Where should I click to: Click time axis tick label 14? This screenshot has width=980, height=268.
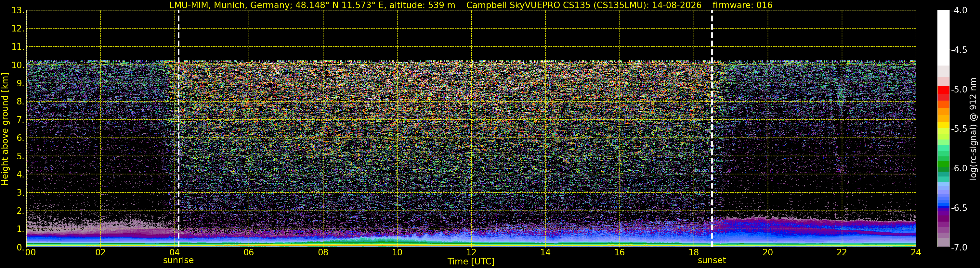point(545,252)
